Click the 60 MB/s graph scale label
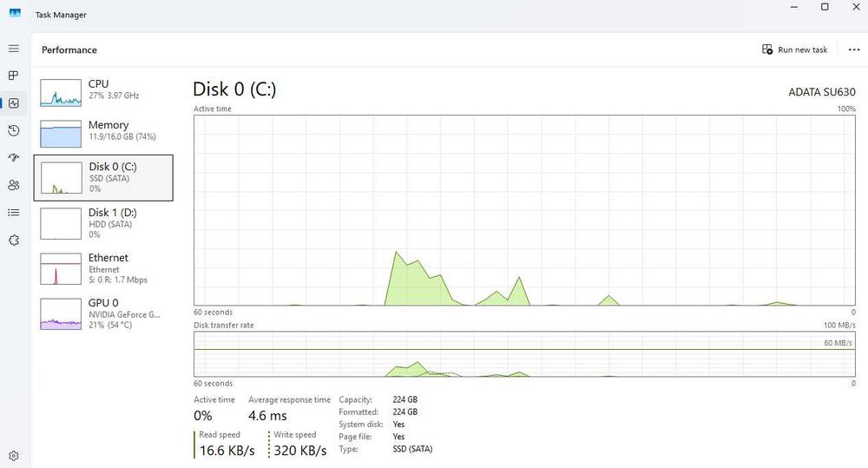 point(838,343)
